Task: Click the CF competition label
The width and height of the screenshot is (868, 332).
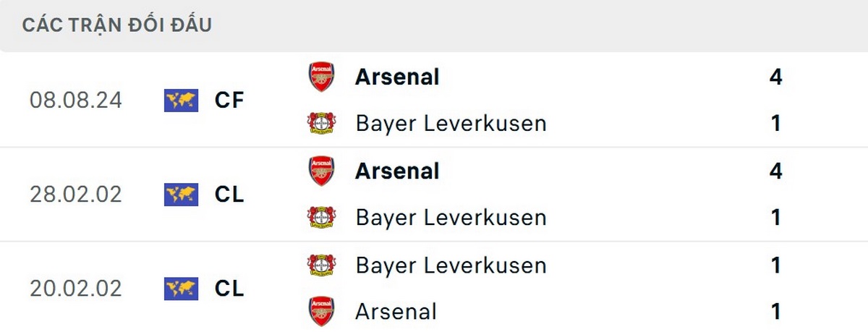Action: pyautogui.click(x=229, y=100)
